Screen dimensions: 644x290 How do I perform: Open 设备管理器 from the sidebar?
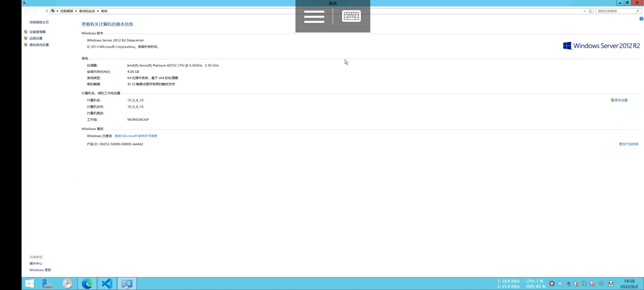(37, 32)
